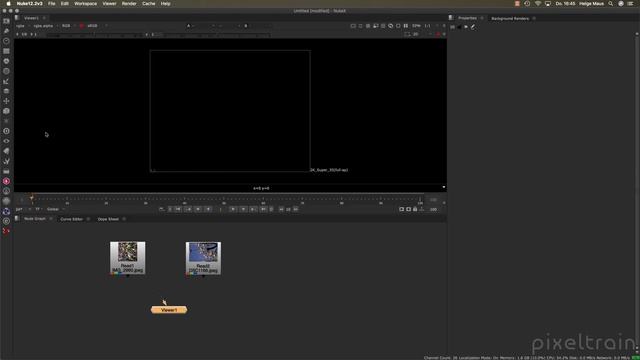This screenshot has height=360, width=640.
Task: Open the Color nodes menu icon
Action: point(6,61)
